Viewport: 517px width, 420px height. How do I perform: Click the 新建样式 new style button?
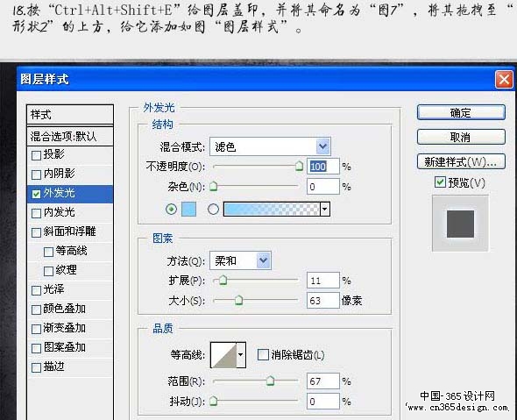[461, 161]
